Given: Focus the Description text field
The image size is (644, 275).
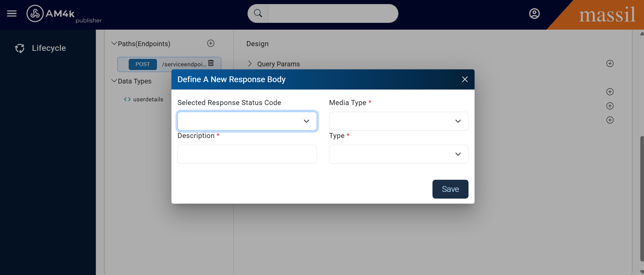Looking at the screenshot, I should [247, 154].
